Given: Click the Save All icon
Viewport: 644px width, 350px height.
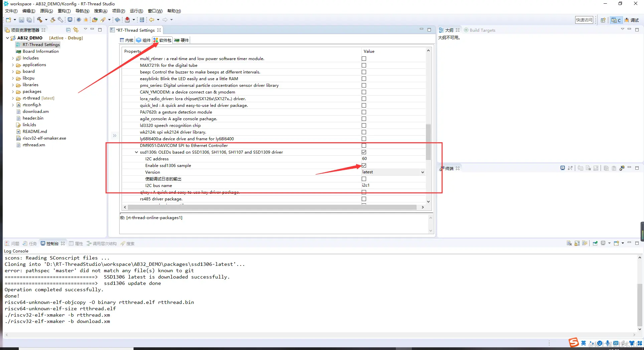Looking at the screenshot, I should point(29,20).
